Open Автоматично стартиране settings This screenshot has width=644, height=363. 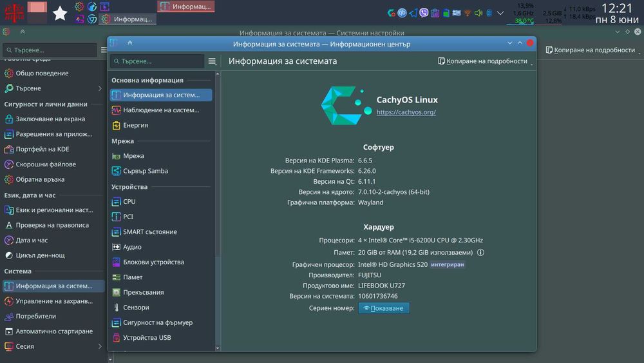[x=53, y=331]
